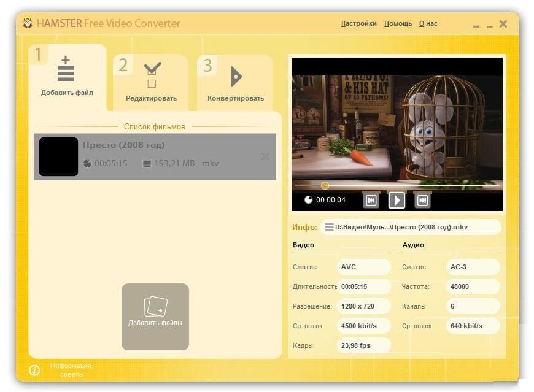
Task: Open Настройки menu link
Action: coord(358,23)
